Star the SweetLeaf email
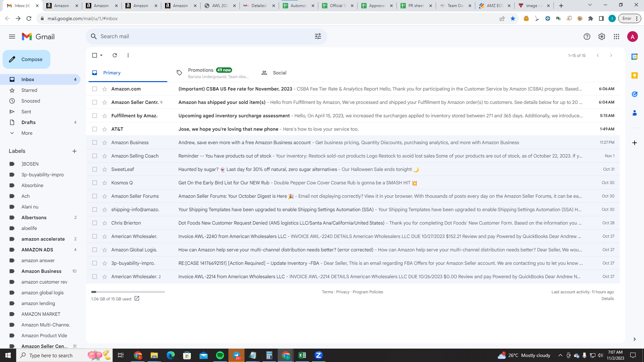Image resolution: width=644 pixels, height=362 pixels. [x=105, y=169]
